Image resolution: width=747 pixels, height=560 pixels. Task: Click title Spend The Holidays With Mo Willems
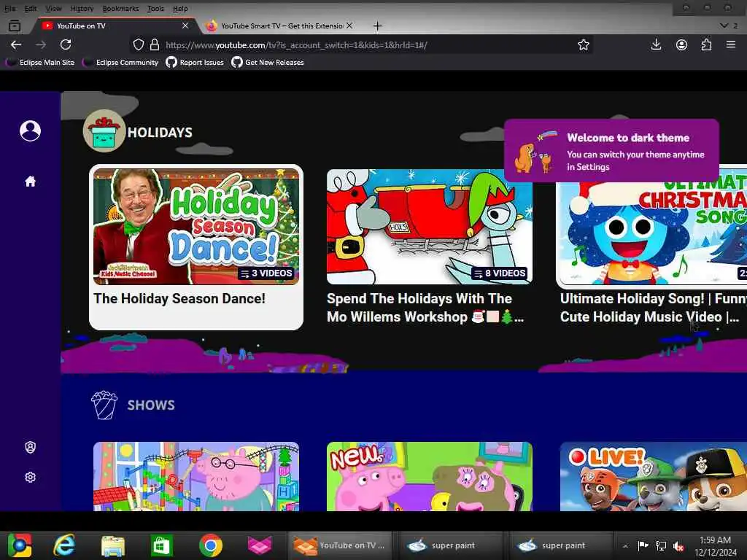[x=425, y=308]
